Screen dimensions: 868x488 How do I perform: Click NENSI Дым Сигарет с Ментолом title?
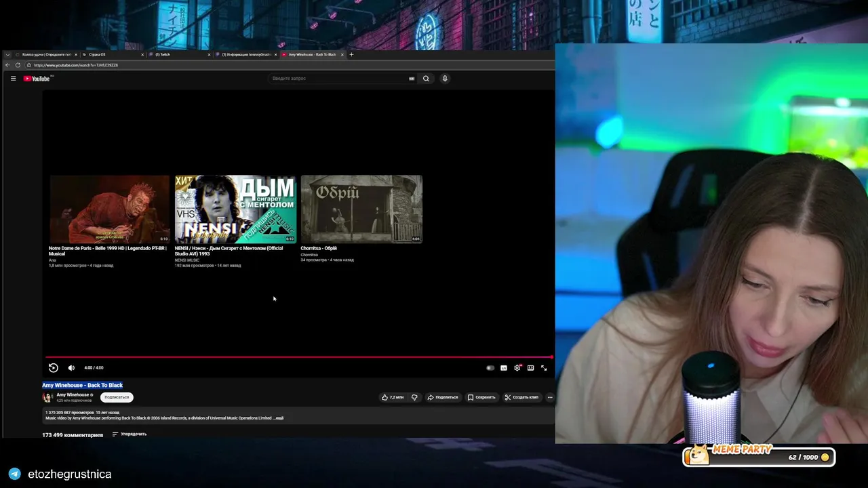click(229, 251)
